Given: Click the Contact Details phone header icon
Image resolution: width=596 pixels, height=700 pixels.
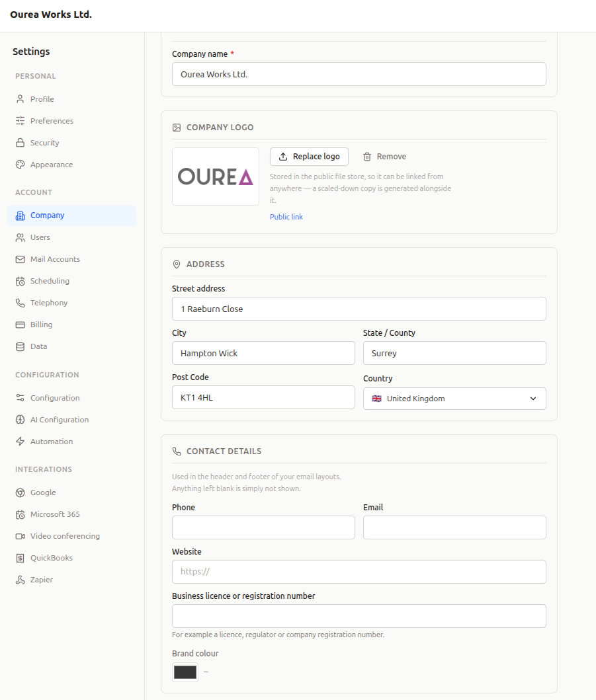Looking at the screenshot, I should pyautogui.click(x=177, y=451).
